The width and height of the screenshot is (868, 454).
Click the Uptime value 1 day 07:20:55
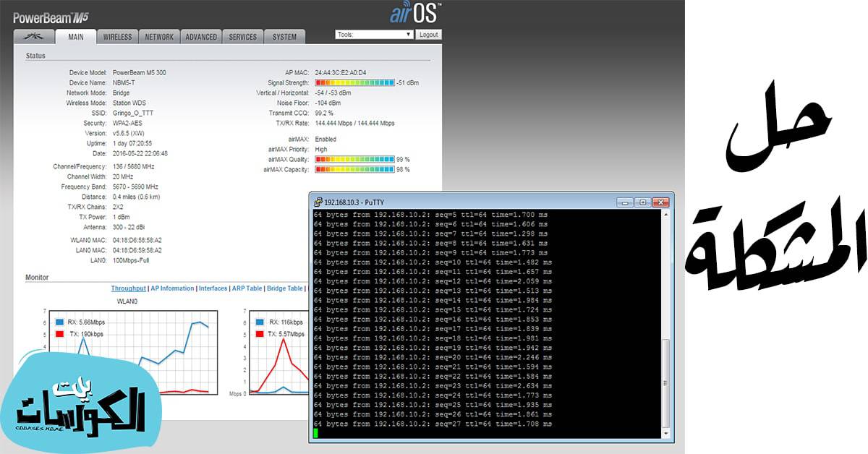pyautogui.click(x=132, y=143)
